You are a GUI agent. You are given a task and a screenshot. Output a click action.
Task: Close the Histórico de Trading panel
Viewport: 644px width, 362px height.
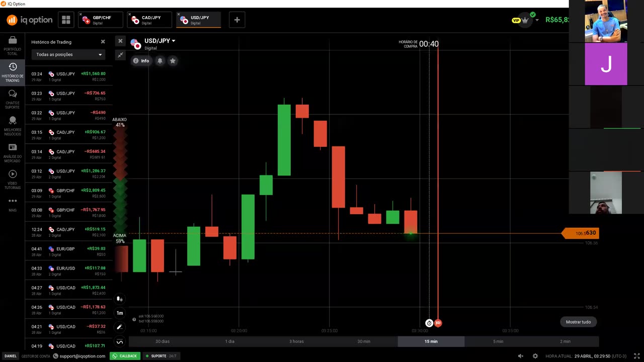(x=103, y=42)
